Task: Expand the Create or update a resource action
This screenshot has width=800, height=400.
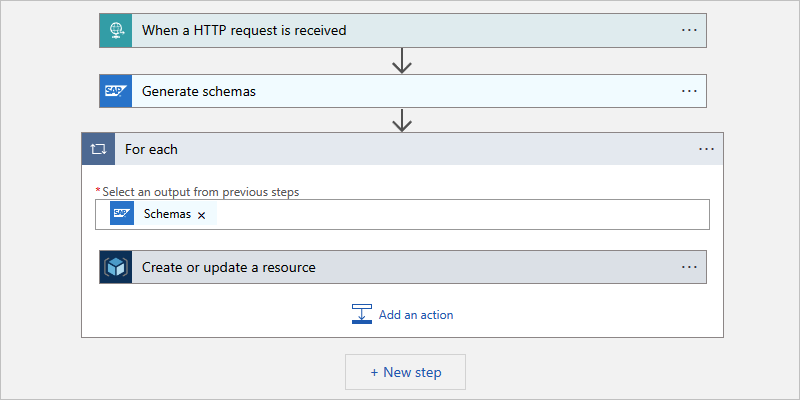Action: [x=400, y=267]
